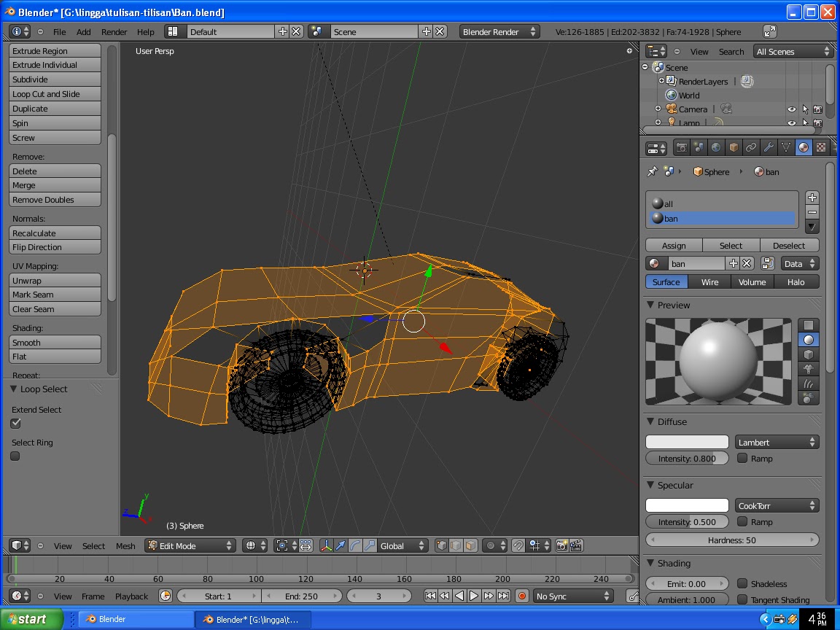The height and width of the screenshot is (630, 840).
Task: Select the cube preview type
Action: (809, 354)
